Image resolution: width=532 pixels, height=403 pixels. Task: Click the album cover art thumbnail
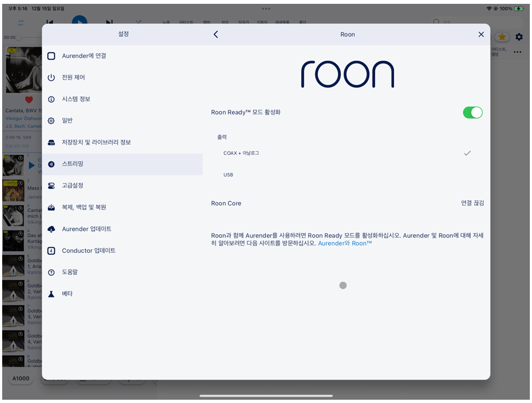coord(24,70)
